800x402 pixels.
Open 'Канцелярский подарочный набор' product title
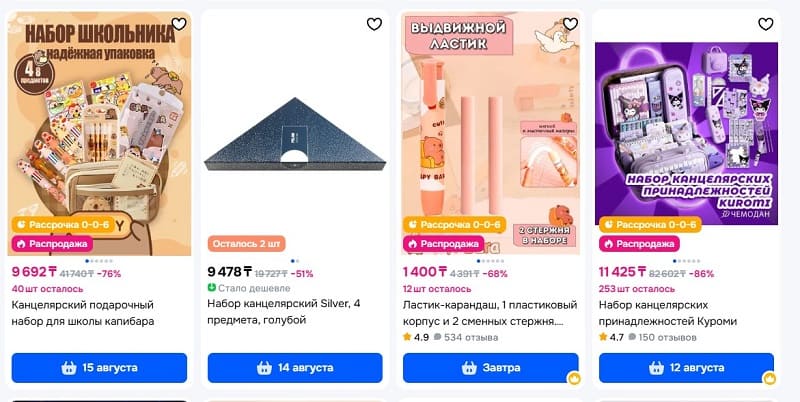(x=83, y=313)
